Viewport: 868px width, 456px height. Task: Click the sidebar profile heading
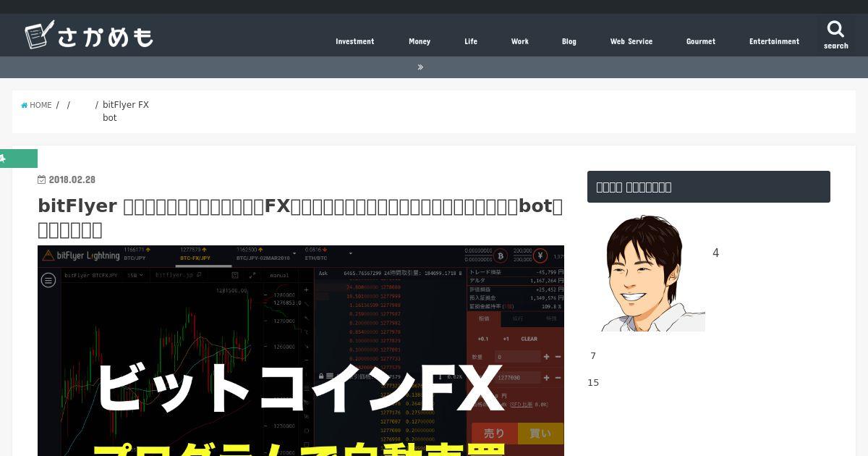coord(709,187)
